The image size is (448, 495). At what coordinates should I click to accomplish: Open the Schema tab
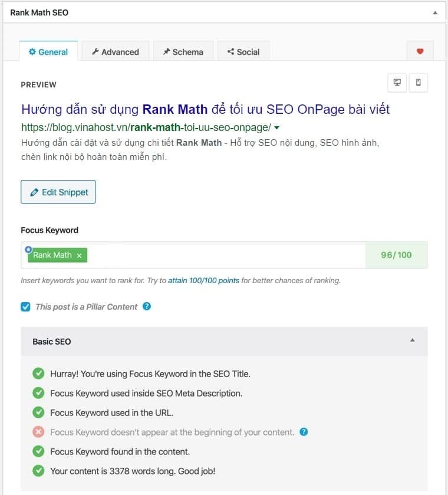(183, 52)
